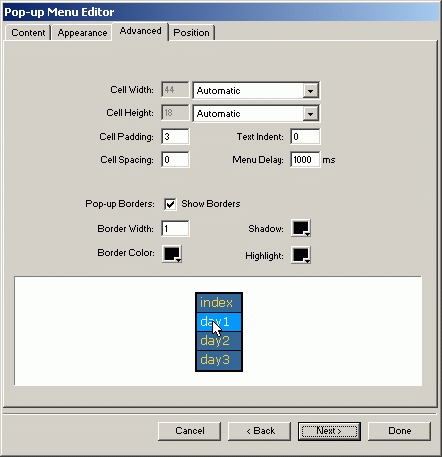The height and width of the screenshot is (457, 442).
Task: Select the Advanced tab
Action: pyautogui.click(x=140, y=31)
